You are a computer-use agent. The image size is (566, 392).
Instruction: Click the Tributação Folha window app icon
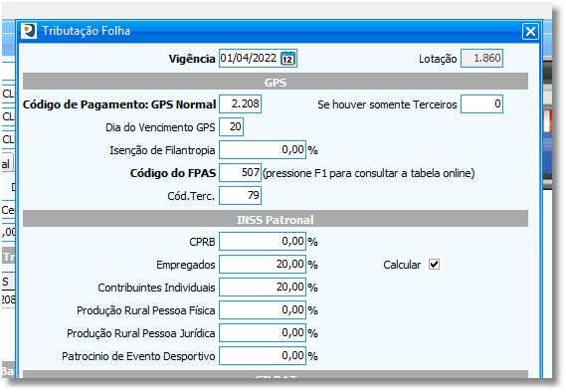click(29, 31)
